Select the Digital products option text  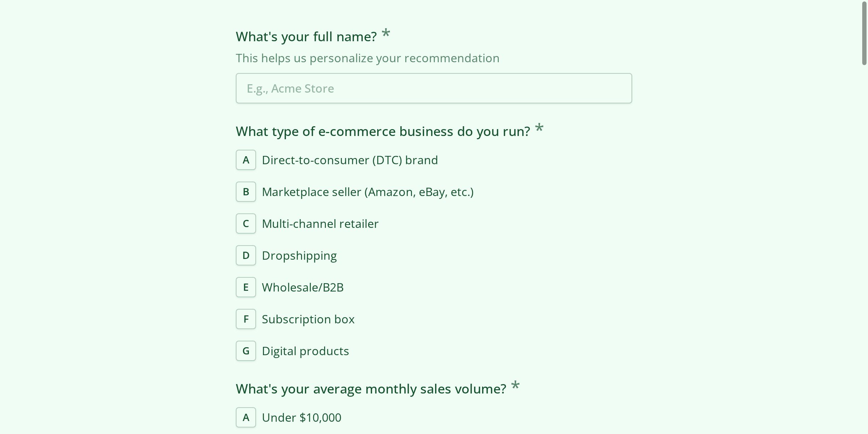(305, 351)
